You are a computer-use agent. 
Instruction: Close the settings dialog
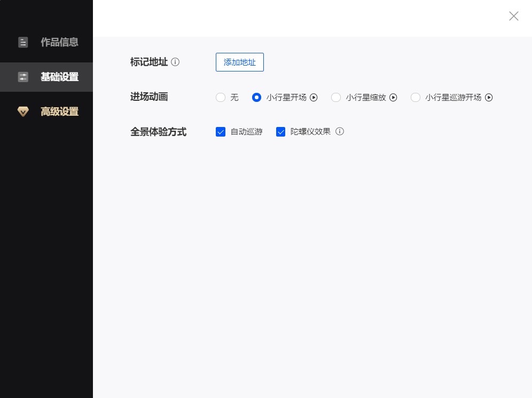point(514,16)
